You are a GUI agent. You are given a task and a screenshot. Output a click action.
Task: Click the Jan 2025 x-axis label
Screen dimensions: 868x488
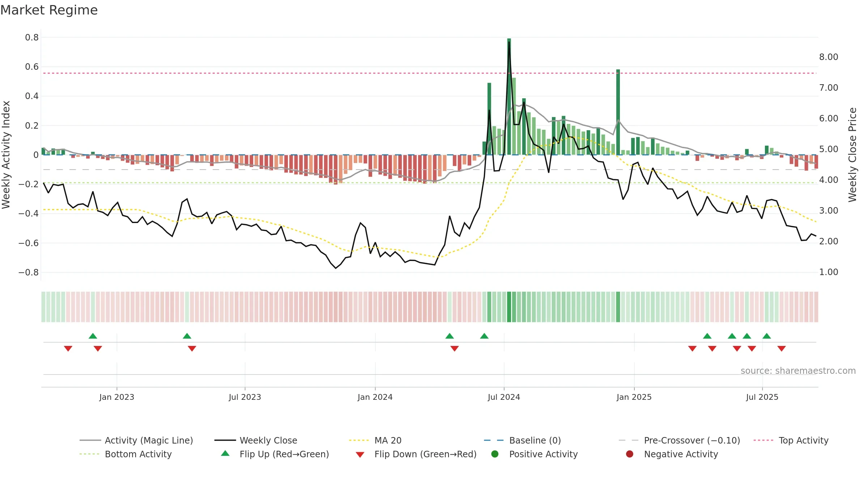pos(634,397)
